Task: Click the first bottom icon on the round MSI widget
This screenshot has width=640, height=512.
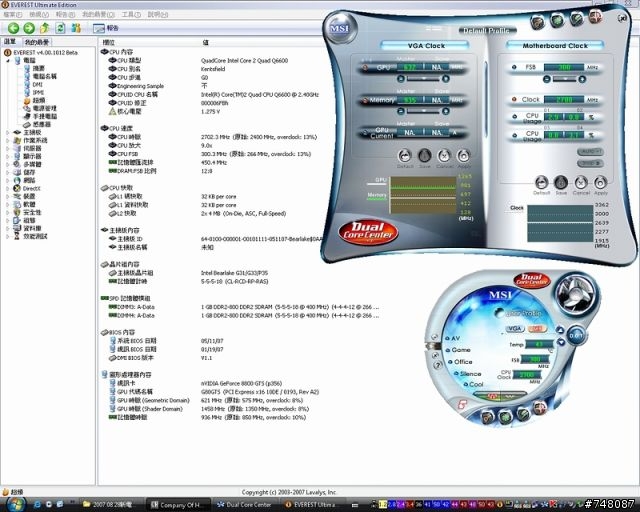Action: pyautogui.click(x=488, y=417)
